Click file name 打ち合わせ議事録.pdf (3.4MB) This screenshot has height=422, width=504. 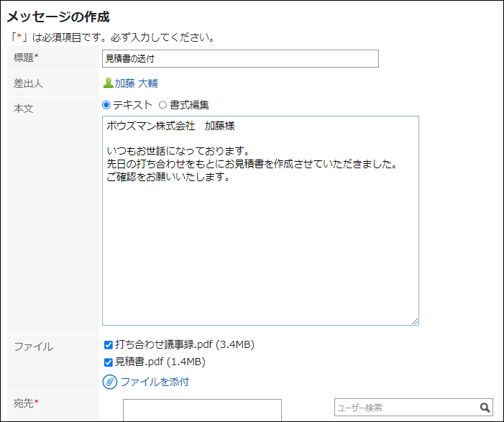point(185,344)
